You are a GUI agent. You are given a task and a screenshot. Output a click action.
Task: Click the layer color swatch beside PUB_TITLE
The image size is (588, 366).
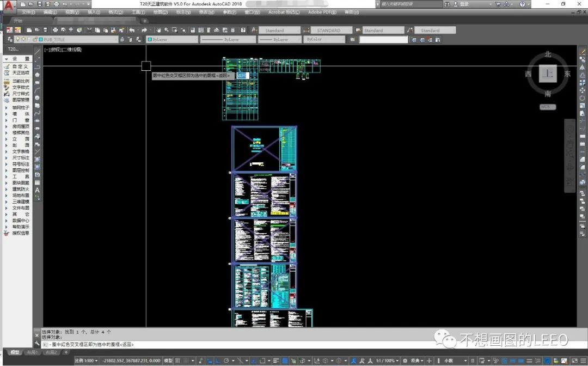(41, 39)
